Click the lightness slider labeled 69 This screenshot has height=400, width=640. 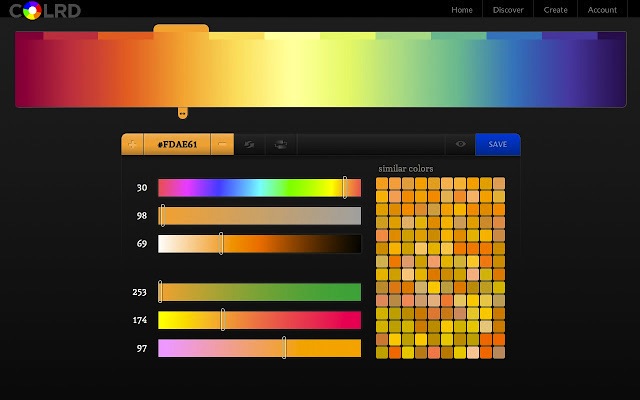coord(259,244)
